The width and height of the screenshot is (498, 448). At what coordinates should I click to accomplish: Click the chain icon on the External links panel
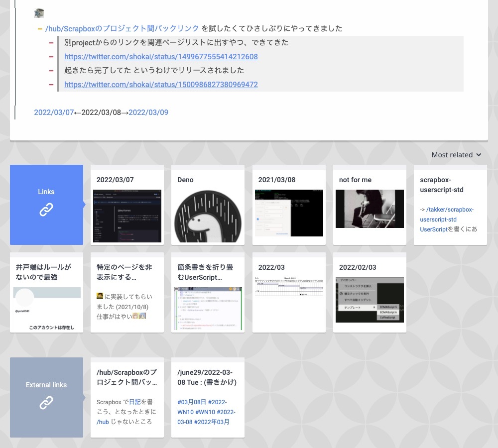coord(46,403)
